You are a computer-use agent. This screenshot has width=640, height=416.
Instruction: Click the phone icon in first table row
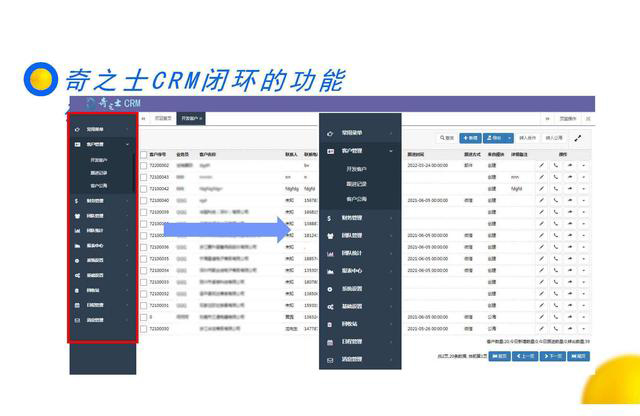[556, 163]
